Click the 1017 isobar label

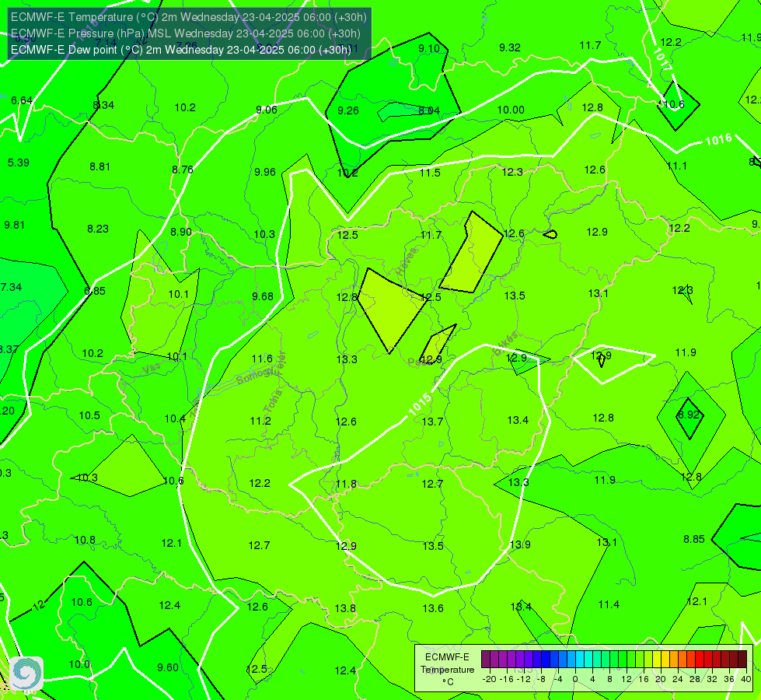[662, 60]
